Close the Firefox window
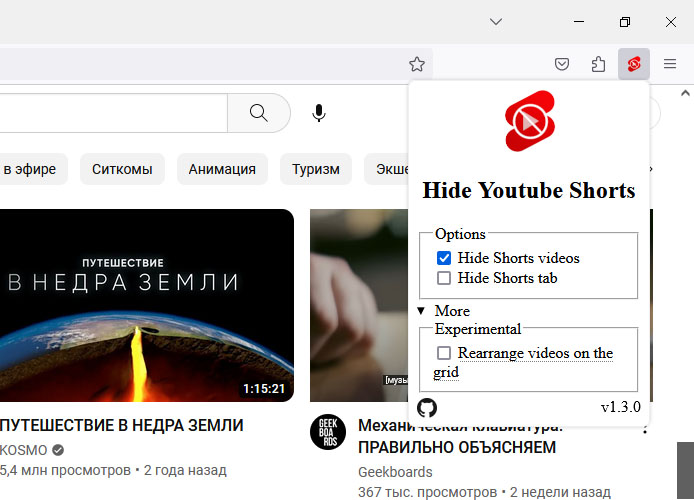Image resolution: width=694 pixels, height=500 pixels. click(671, 22)
